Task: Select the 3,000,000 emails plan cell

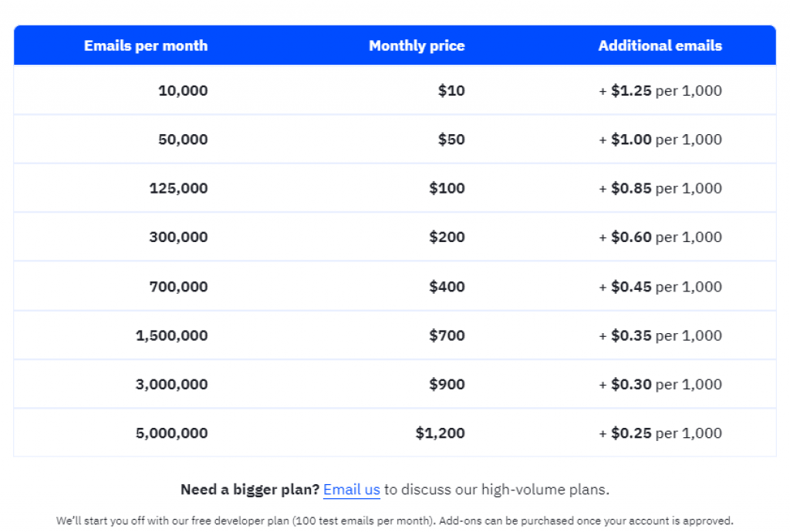Action: (171, 385)
